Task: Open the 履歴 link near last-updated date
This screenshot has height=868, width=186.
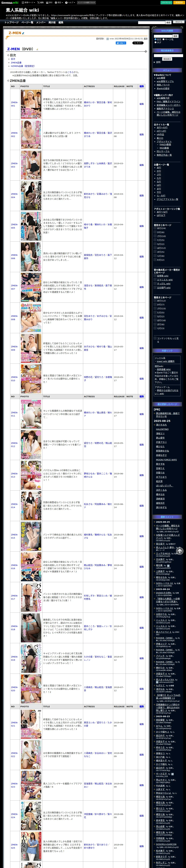Action: (145, 39)
